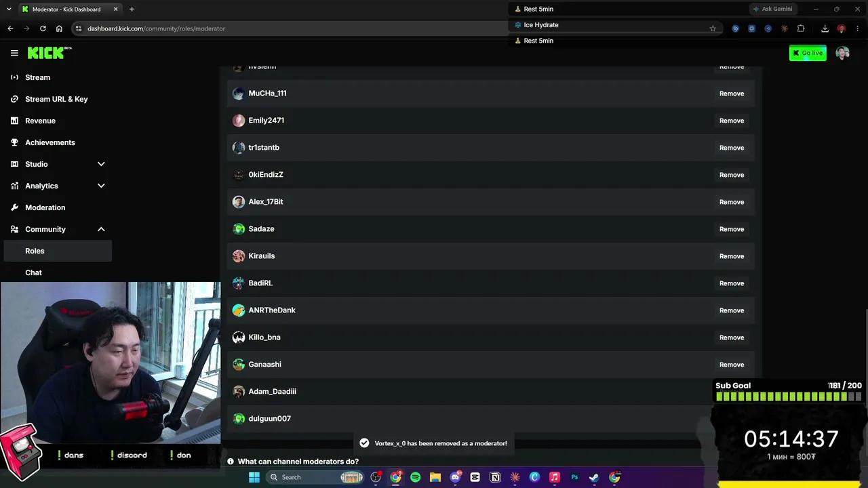Remove Alex_17Bit as moderator
This screenshot has width=868, height=488.
(732, 202)
